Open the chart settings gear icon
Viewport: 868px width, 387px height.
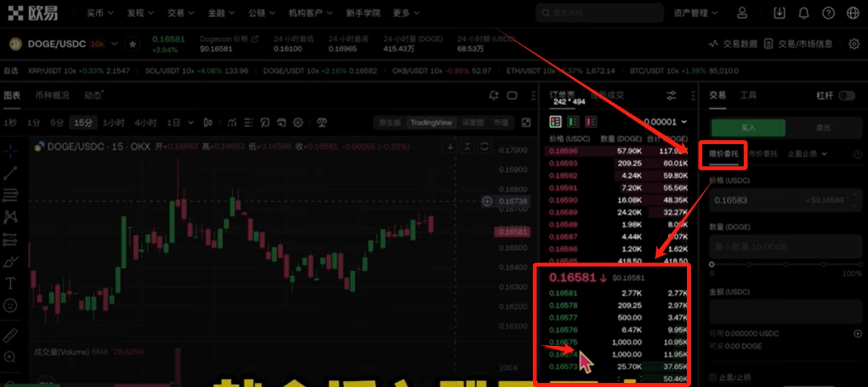[298, 122]
